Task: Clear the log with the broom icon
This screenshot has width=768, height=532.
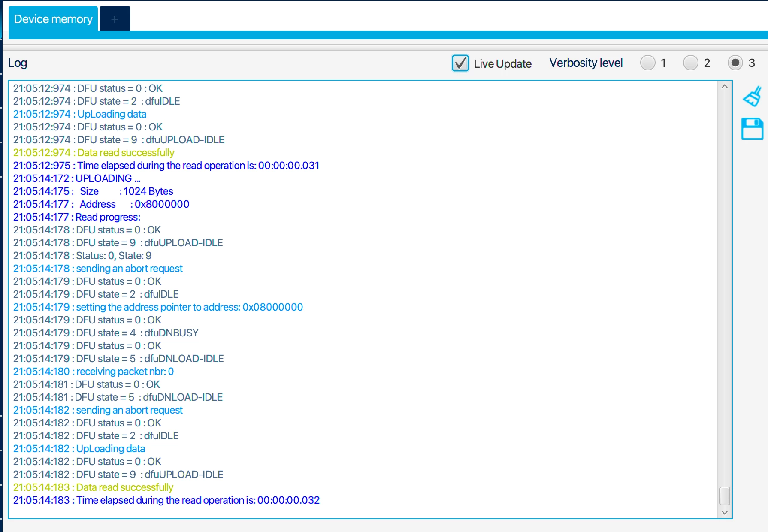Action: coord(753,97)
